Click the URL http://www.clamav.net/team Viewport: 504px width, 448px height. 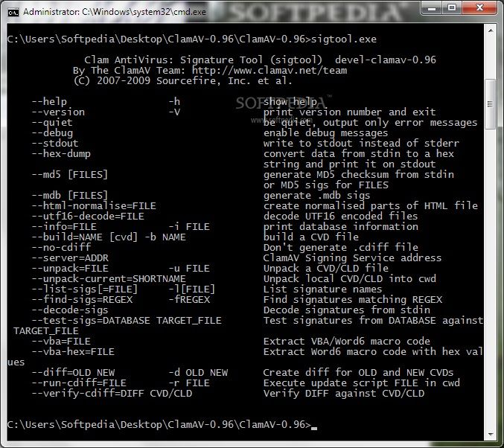(x=269, y=71)
